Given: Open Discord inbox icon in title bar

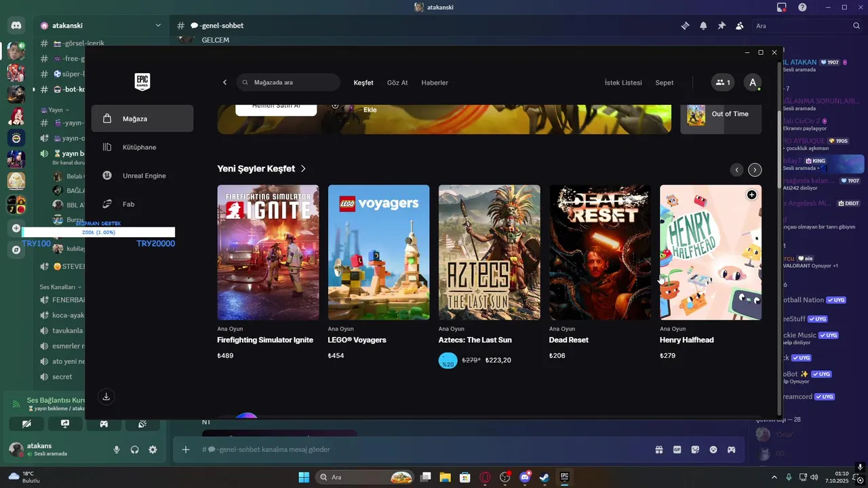Looking at the screenshot, I should pyautogui.click(x=782, y=7).
